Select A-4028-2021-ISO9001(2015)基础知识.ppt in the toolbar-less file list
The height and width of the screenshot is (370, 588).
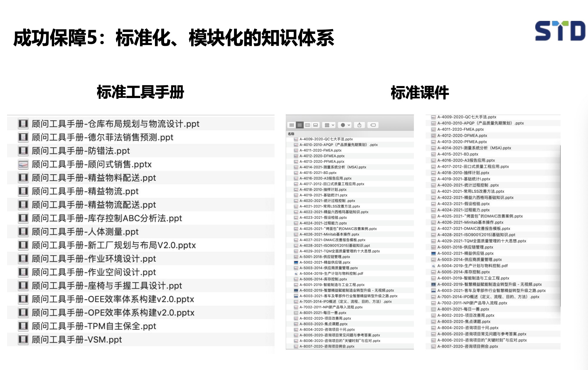[x=476, y=235]
